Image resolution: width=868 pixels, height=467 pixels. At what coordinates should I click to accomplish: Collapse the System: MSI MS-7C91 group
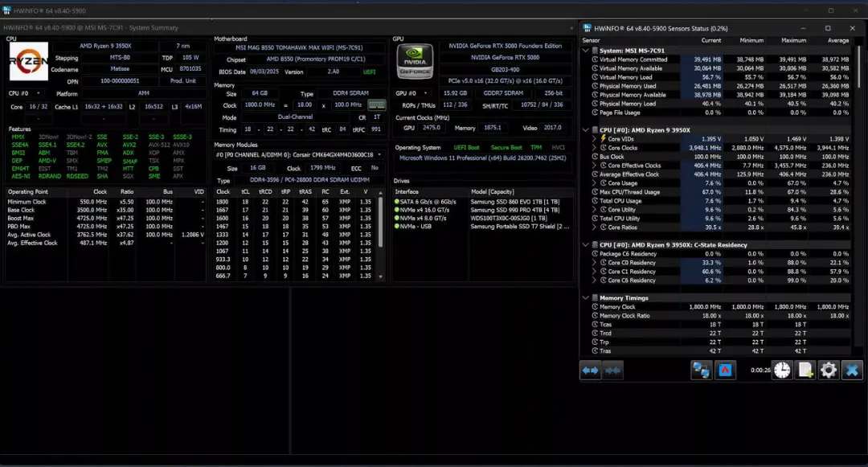click(x=586, y=51)
